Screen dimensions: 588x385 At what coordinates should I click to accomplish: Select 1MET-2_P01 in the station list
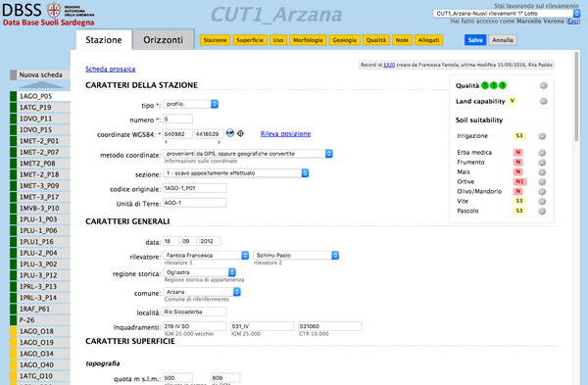point(40,141)
